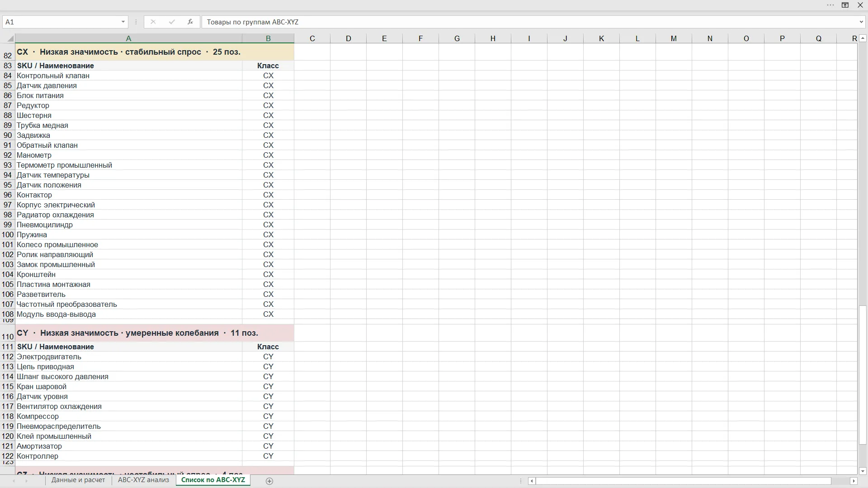Select row 84 header
Viewport: 868px width, 488px height.
(x=8, y=75)
